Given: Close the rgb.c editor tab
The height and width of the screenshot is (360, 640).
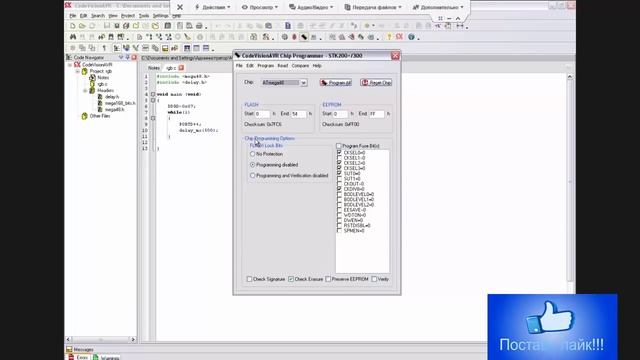Looking at the screenshot, I should pyautogui.click(x=181, y=68).
